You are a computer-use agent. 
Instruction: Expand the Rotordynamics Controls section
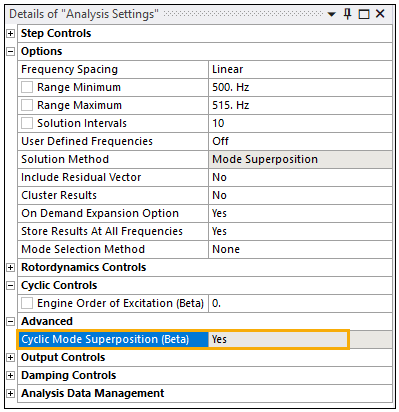pos(11,267)
